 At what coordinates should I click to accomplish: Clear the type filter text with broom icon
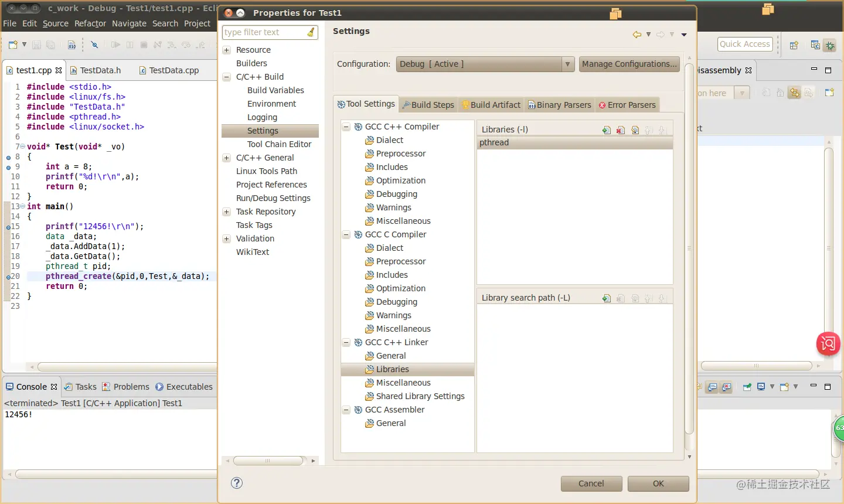(311, 32)
